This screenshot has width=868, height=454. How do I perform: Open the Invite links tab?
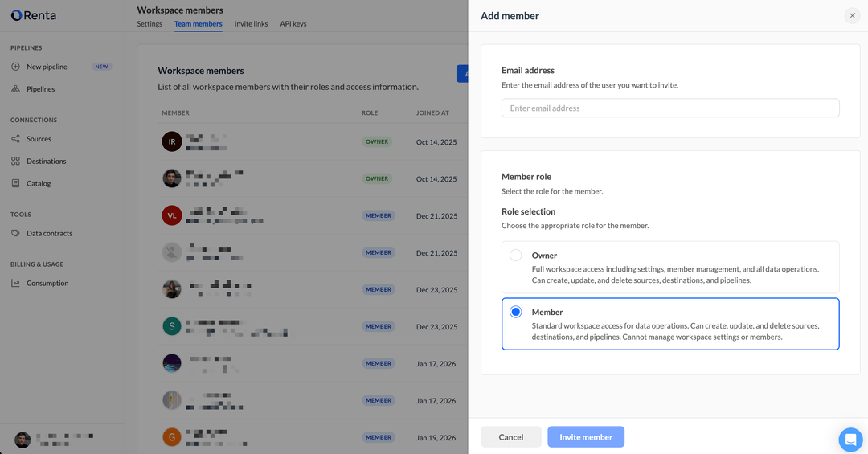click(251, 24)
